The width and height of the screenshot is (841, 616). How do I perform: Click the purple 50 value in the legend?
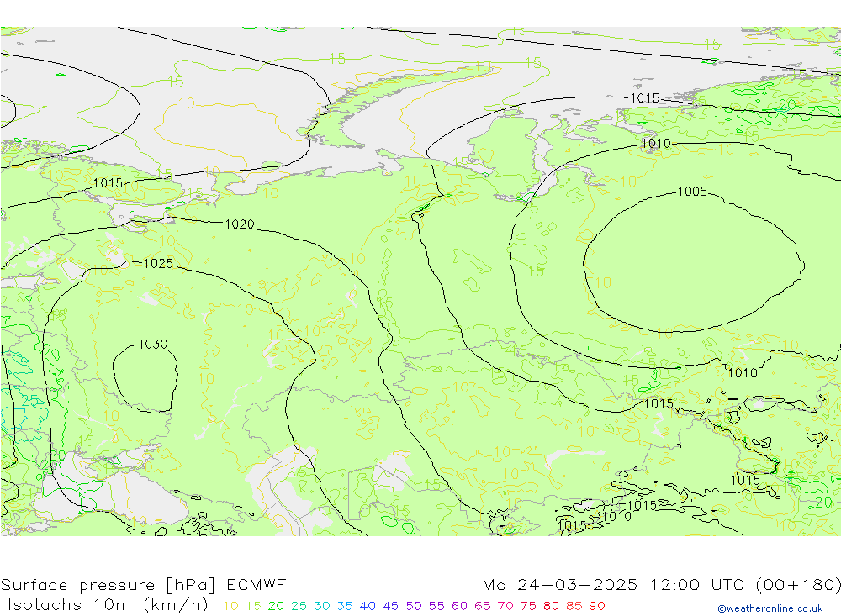(x=414, y=606)
